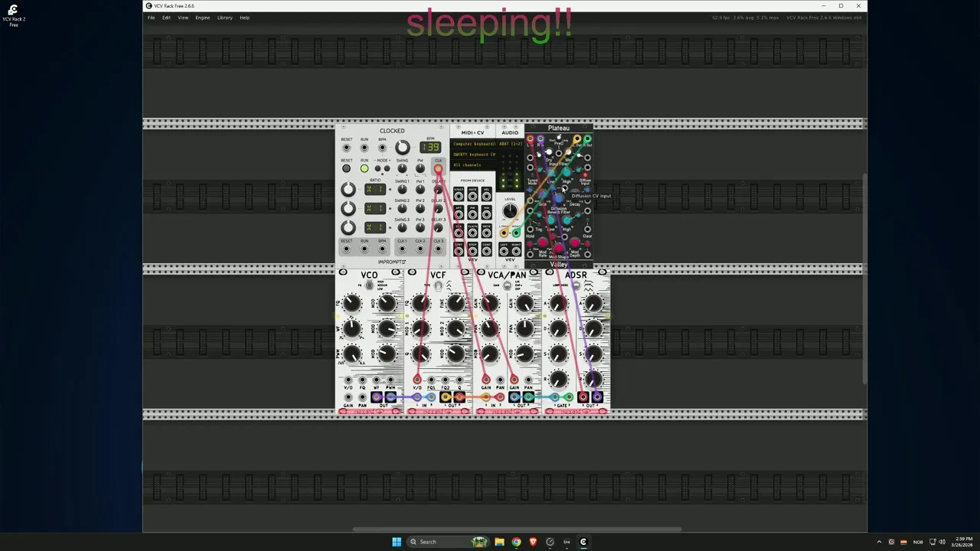The width and height of the screenshot is (980, 551).
Task: Open the File menu
Action: click(152, 18)
